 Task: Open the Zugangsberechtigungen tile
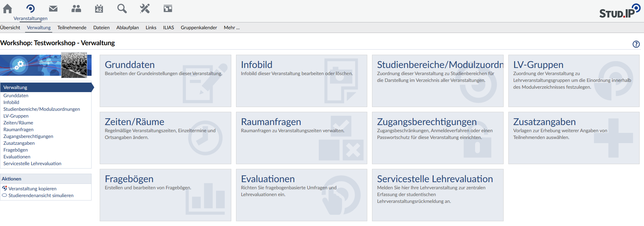point(437,138)
